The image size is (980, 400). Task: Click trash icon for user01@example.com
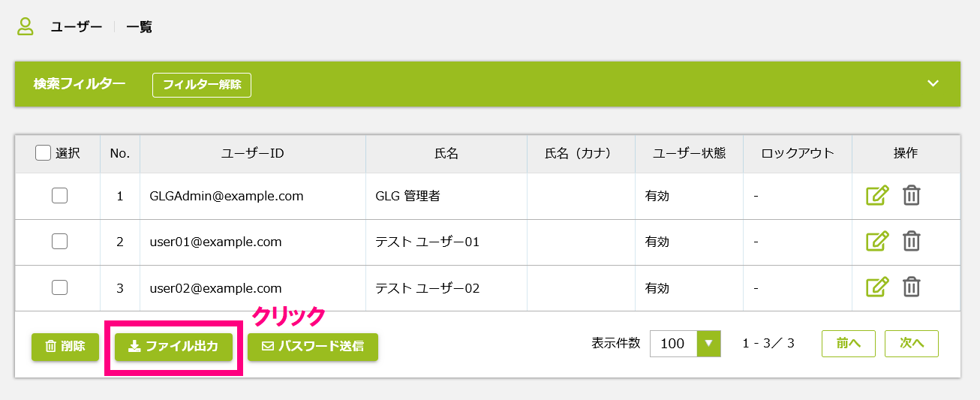[x=911, y=242]
